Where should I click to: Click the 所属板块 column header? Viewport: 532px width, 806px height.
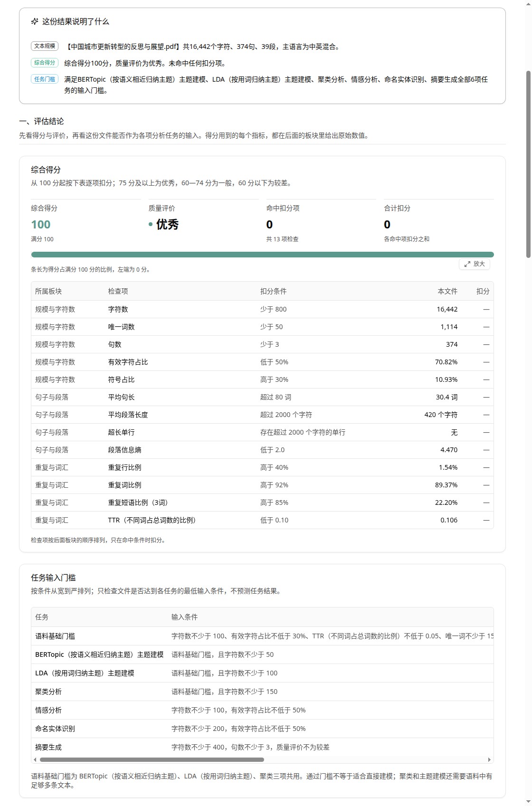[x=48, y=291]
